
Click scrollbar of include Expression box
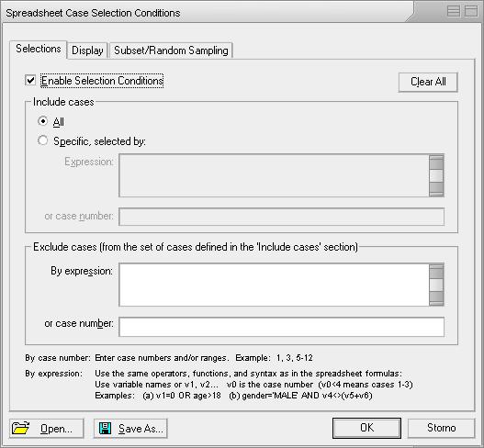436,175
